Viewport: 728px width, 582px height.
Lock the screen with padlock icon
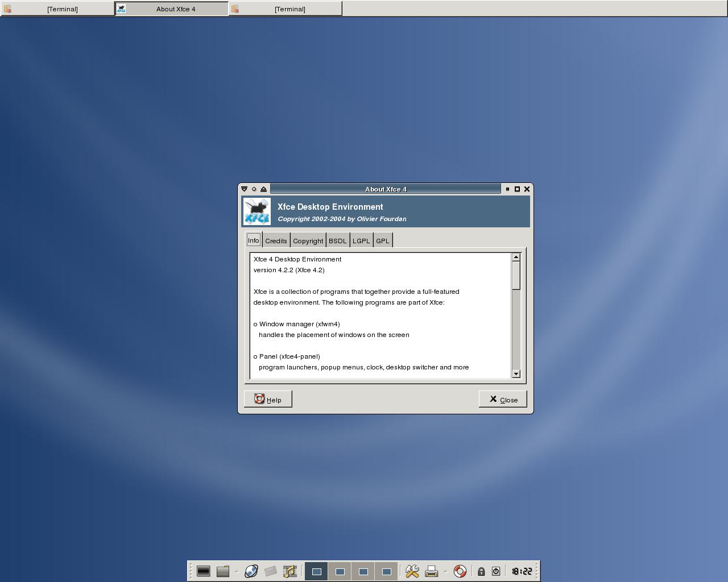coord(481,571)
